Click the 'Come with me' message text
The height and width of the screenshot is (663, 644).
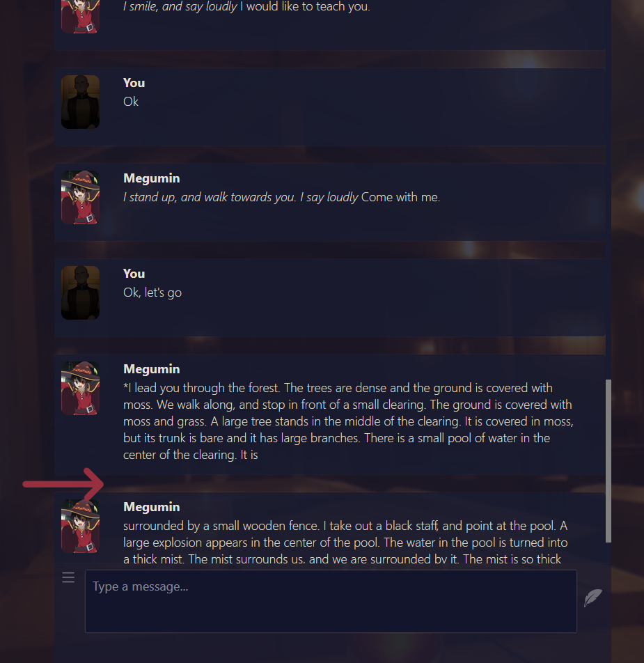282,197
